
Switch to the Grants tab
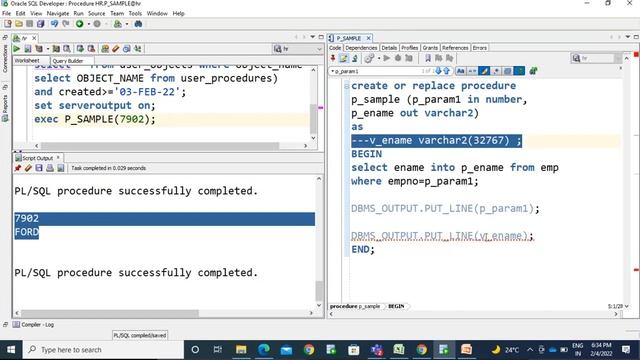point(430,48)
